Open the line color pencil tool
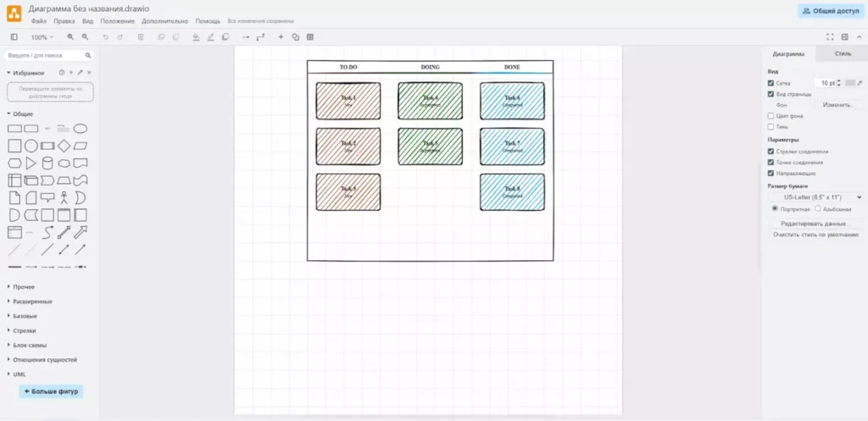 pos(210,37)
